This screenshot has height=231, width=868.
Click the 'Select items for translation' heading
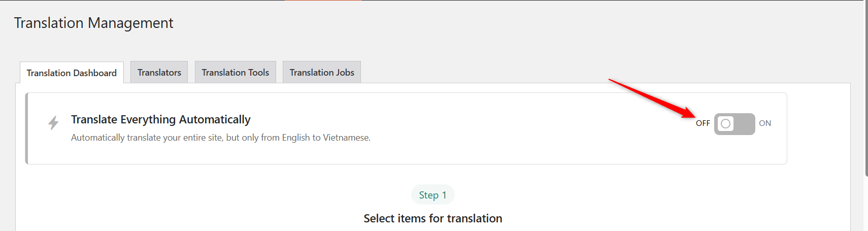click(433, 218)
